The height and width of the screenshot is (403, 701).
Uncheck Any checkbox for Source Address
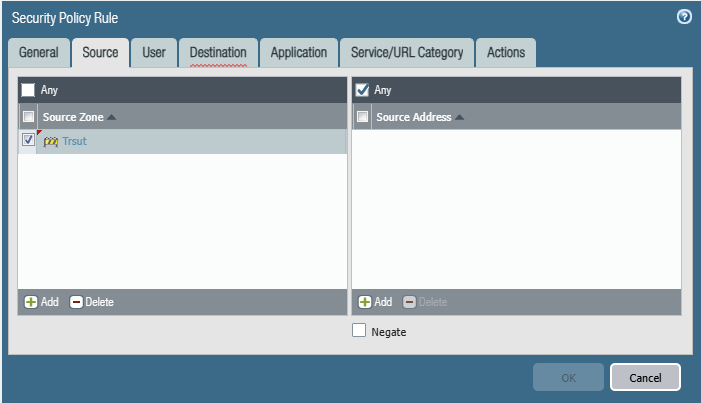(362, 90)
